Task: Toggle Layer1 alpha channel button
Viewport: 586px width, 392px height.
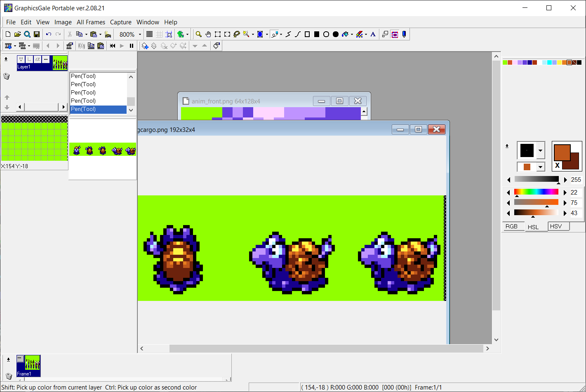Action: (38, 59)
